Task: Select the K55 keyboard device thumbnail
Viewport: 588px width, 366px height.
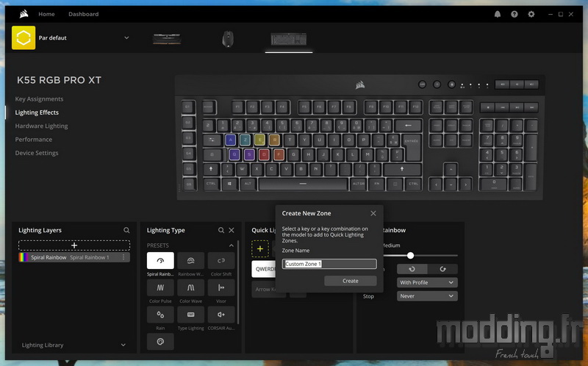Action: tap(289, 39)
